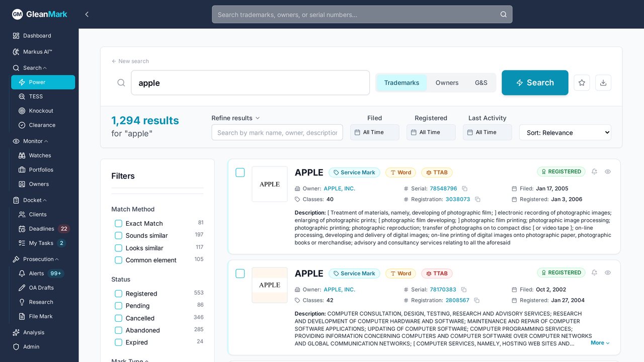Image resolution: width=644 pixels, height=362 pixels.
Task: Go back via New search link
Action: coord(130,61)
